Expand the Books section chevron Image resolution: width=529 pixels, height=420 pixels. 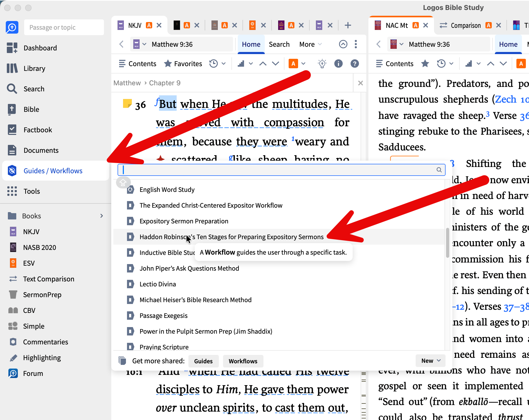tap(102, 216)
